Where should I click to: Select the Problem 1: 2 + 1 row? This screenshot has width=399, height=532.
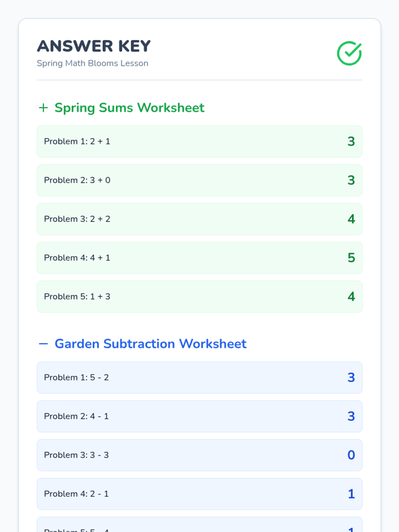click(x=199, y=141)
